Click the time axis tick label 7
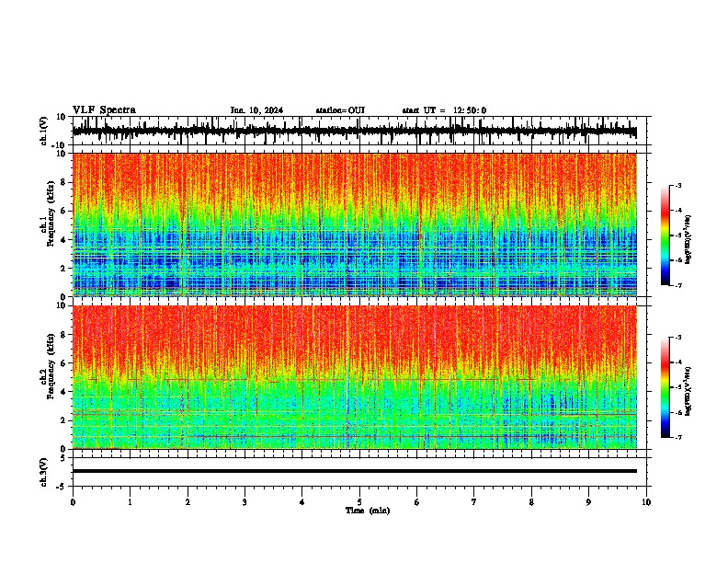This screenshot has height=563, width=728. pyautogui.click(x=474, y=502)
